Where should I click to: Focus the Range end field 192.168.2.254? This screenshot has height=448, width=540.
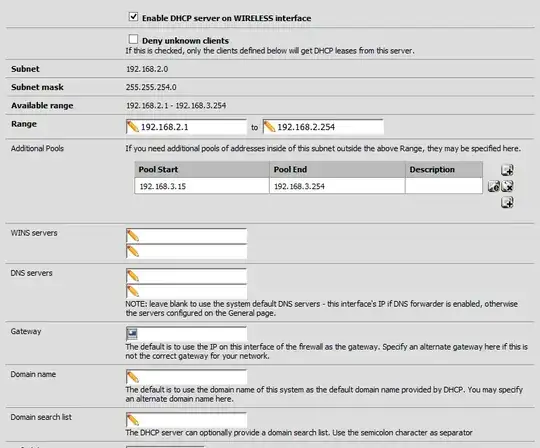(323, 127)
